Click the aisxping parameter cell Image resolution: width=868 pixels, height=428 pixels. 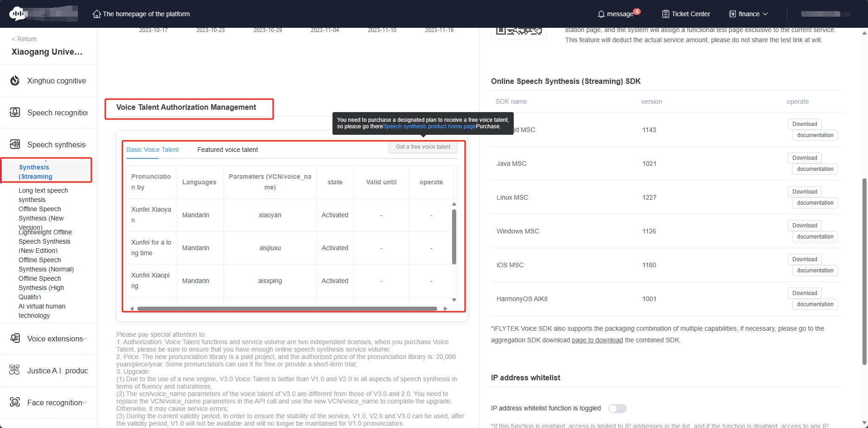270,281
